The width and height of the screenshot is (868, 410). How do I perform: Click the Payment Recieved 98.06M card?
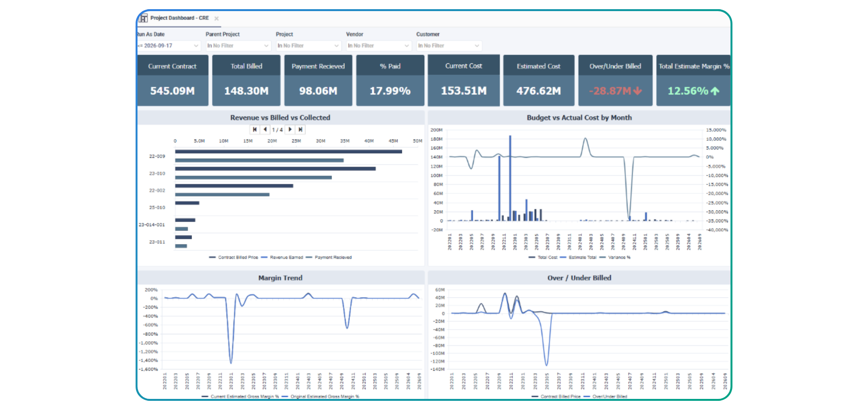[318, 81]
